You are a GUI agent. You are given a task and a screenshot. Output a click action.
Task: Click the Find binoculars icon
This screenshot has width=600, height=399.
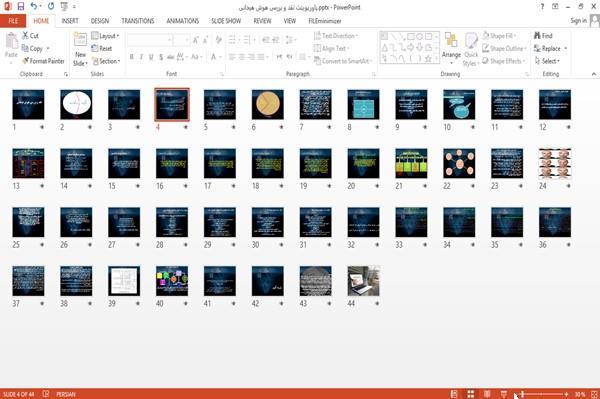tap(538, 36)
